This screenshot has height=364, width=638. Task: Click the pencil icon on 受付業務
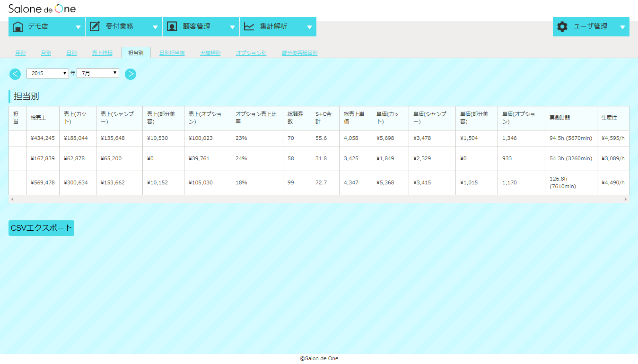95,26
